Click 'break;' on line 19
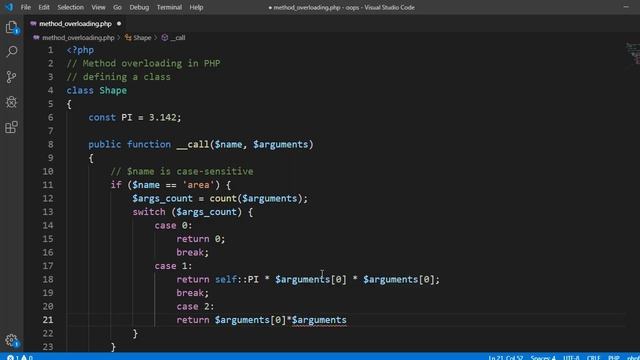This screenshot has height=360, width=640. tap(193, 293)
